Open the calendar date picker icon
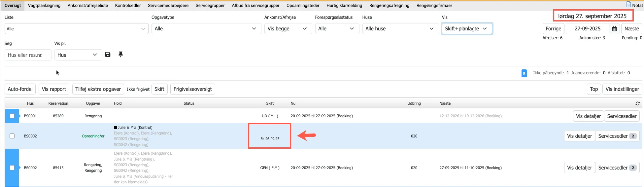Viewport: 644px width, 187px height. (614, 29)
